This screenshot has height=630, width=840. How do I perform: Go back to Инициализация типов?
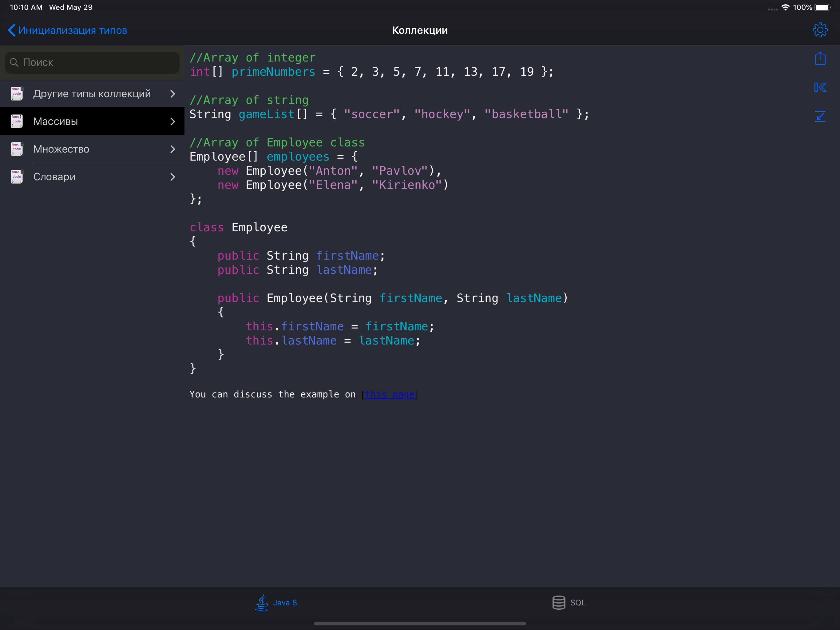(x=68, y=30)
